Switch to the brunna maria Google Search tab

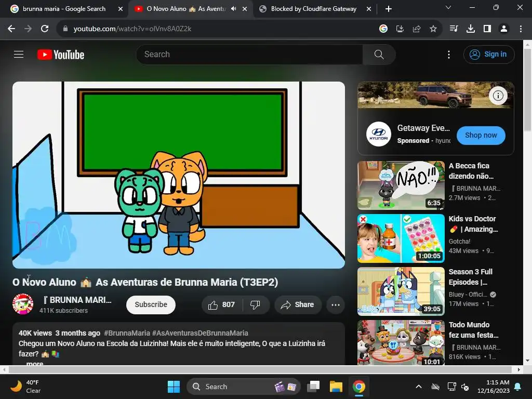(64, 9)
